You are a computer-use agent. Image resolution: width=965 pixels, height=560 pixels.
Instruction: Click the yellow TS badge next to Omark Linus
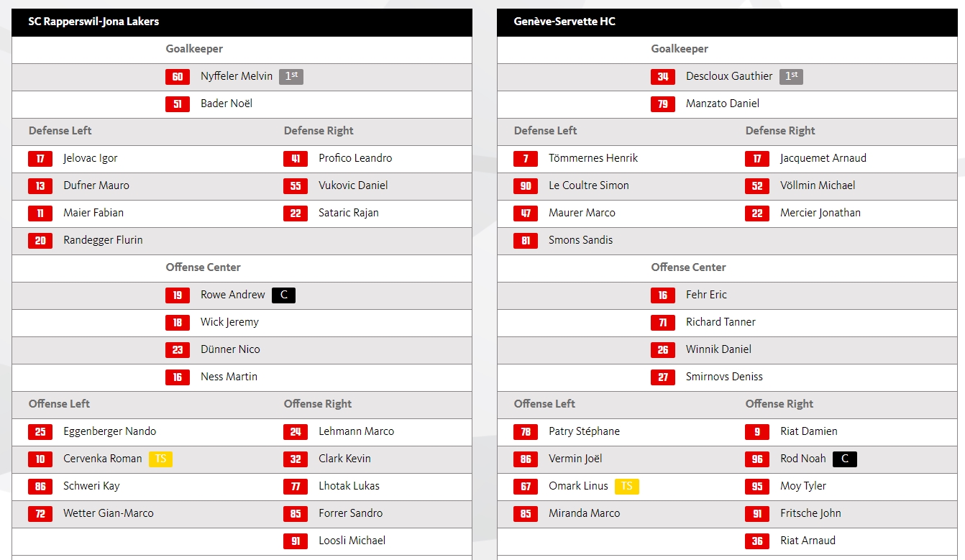tap(626, 486)
